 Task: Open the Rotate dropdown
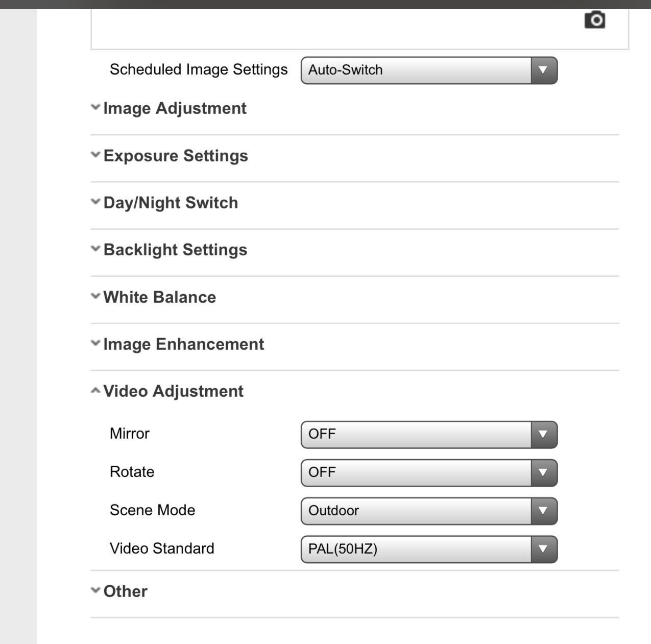tap(428, 472)
